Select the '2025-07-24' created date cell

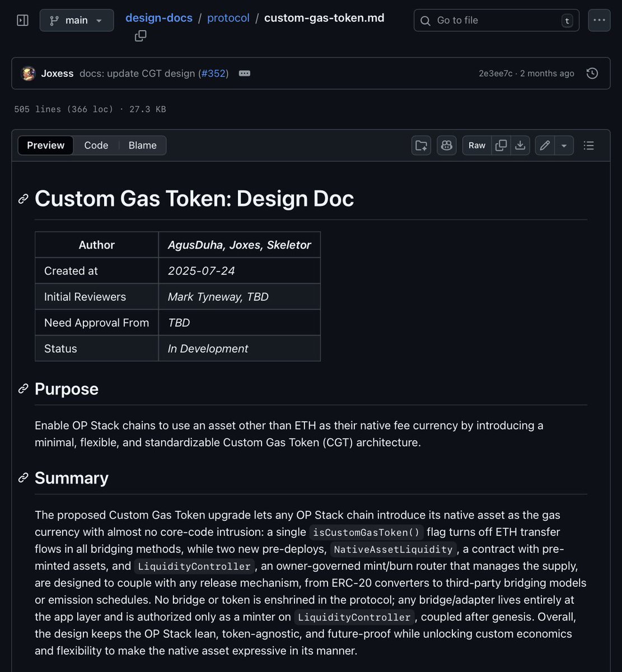click(240, 270)
